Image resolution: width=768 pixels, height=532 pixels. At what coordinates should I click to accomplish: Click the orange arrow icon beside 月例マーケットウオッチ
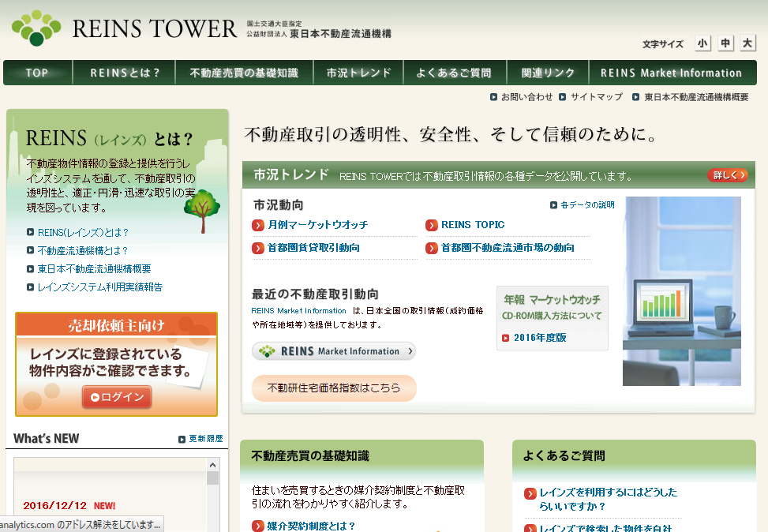coord(257,225)
